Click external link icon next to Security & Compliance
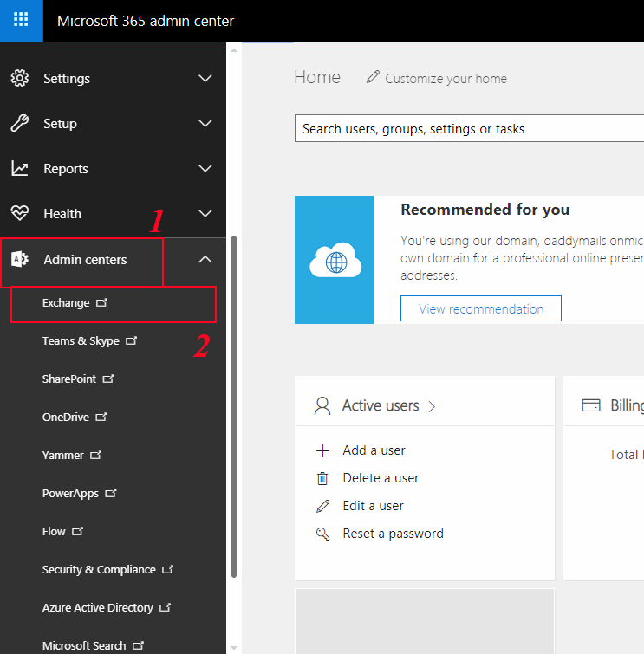This screenshot has height=654, width=644. tap(168, 569)
